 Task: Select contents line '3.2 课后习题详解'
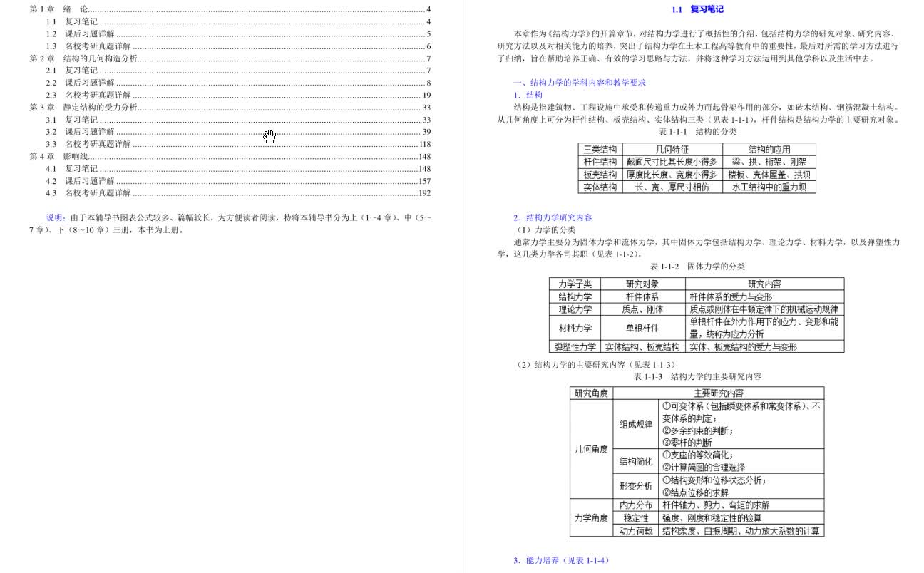238,132
